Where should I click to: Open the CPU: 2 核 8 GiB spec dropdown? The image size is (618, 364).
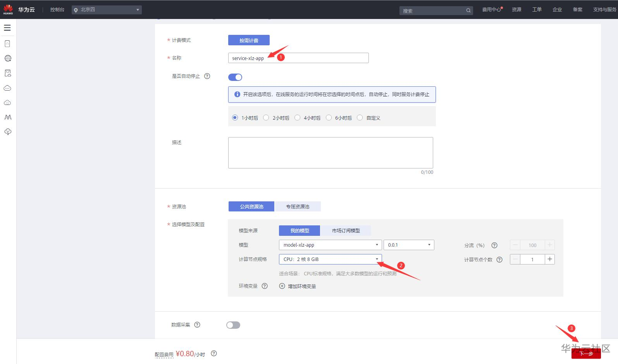(331, 259)
